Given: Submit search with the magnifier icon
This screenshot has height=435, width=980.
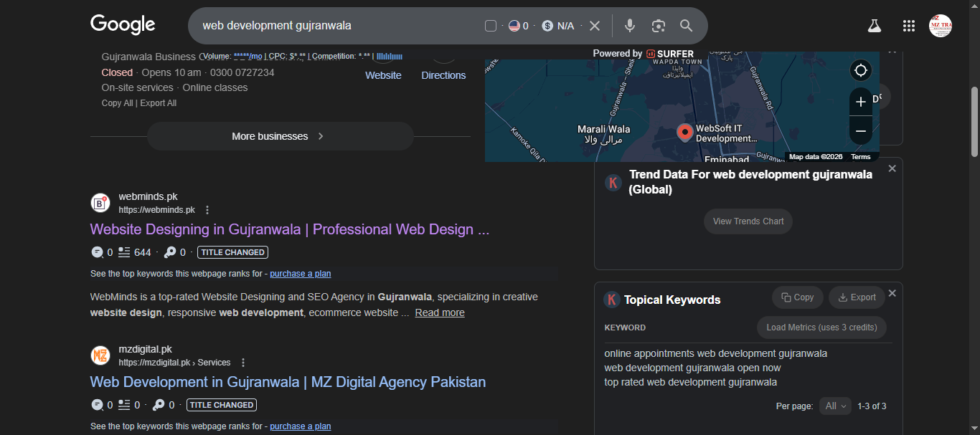Looking at the screenshot, I should coord(687,26).
